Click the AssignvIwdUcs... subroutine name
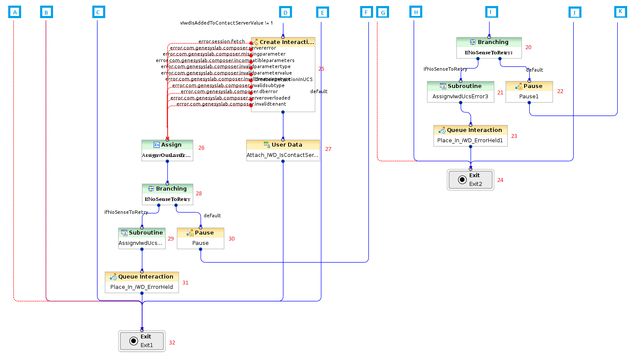The height and width of the screenshot is (360, 644). point(141,243)
